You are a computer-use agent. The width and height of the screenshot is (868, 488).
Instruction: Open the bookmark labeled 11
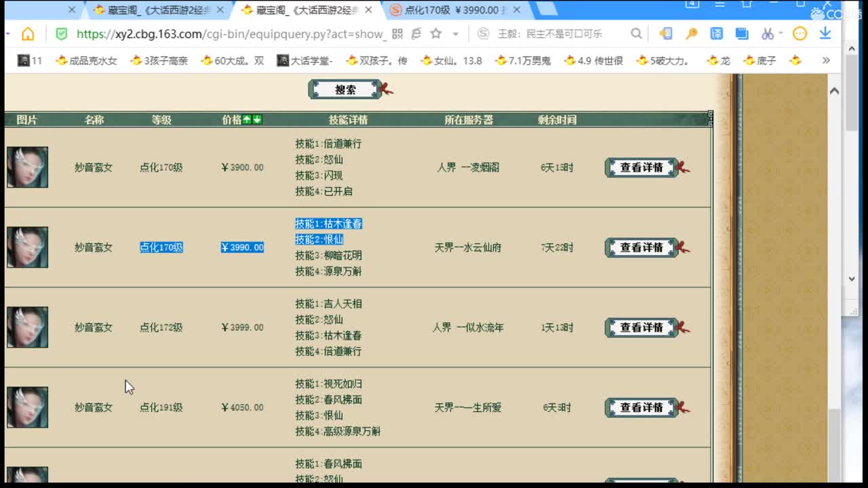(30, 60)
